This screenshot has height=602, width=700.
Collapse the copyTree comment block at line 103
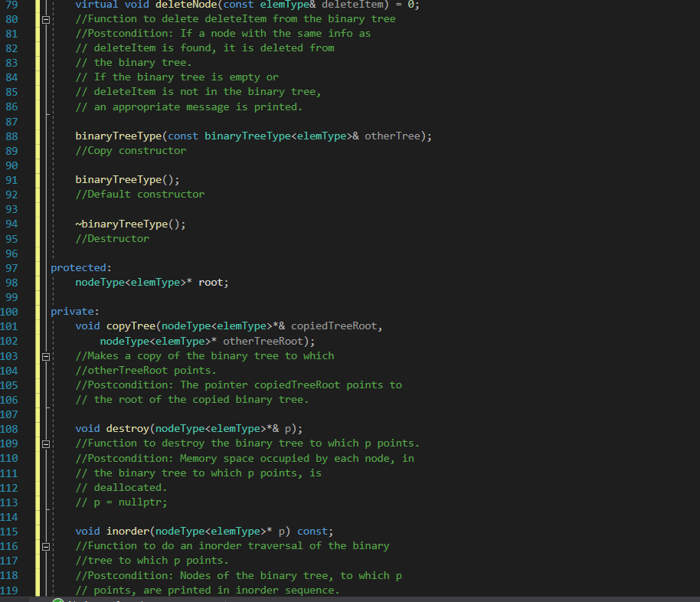coord(45,355)
